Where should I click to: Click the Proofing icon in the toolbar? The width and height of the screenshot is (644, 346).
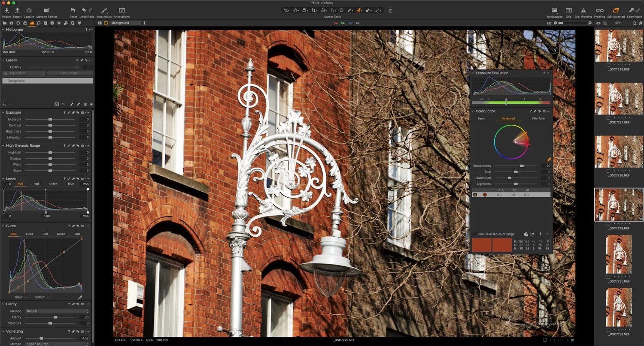click(599, 11)
